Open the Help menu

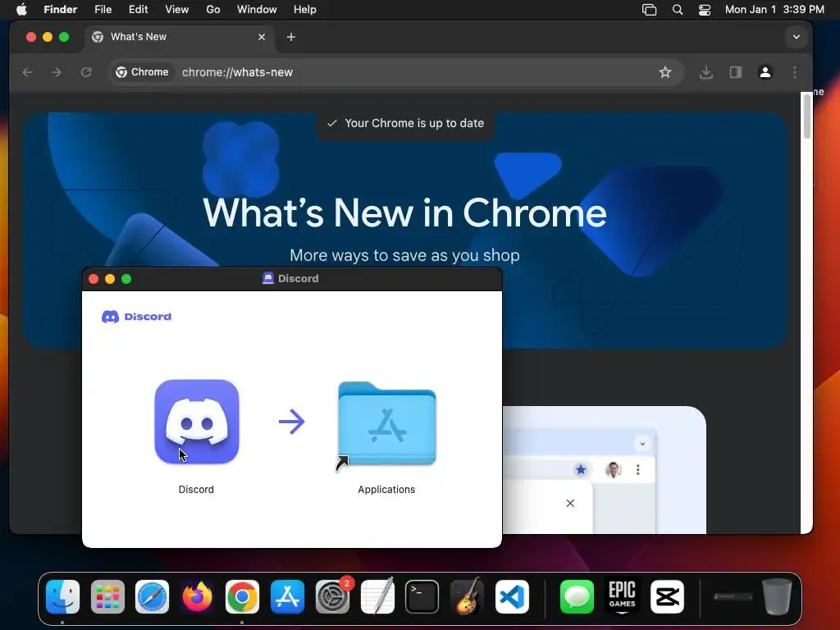[x=305, y=10]
